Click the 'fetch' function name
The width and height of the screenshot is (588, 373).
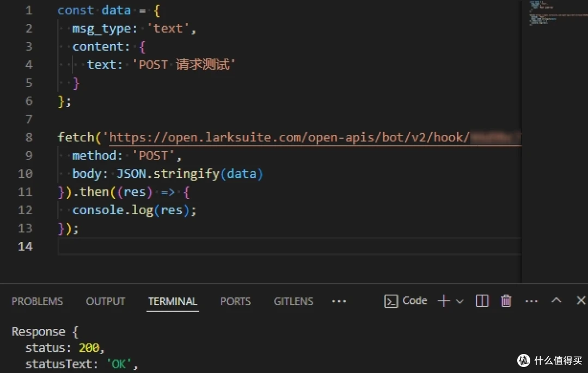pos(76,138)
